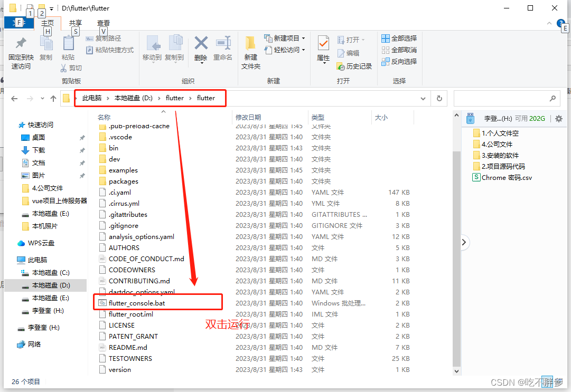Click the Refresh address bar button
This screenshot has height=392, width=571.
click(439, 99)
